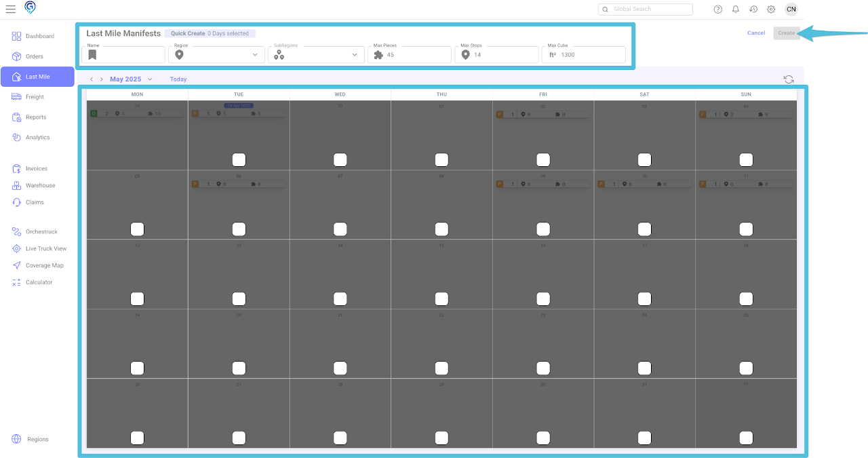Select the checkbox for Saturday 10
868x458 pixels.
[644, 229]
